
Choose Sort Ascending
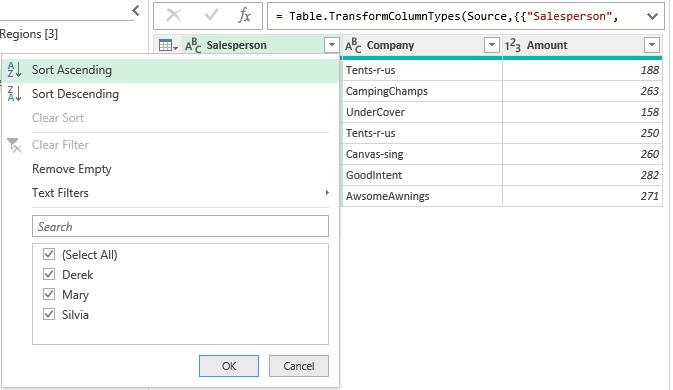point(170,70)
